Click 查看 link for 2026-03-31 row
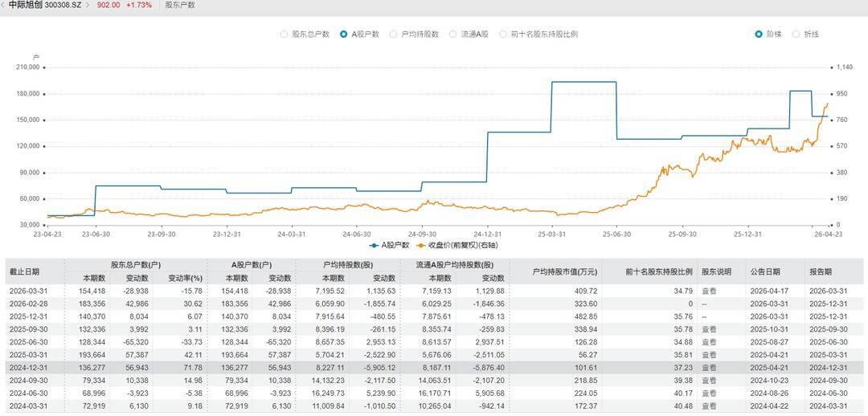The image size is (868, 416). click(x=708, y=291)
